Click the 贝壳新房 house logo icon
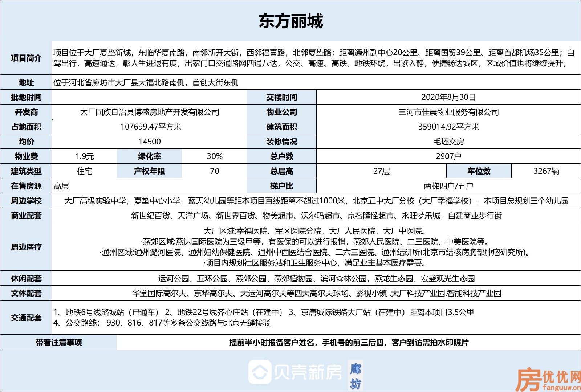 [260, 372]
